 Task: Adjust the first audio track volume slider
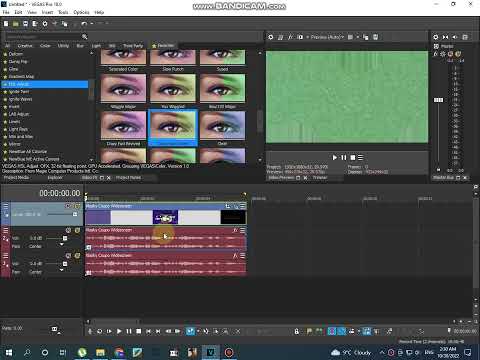[x=65, y=238]
